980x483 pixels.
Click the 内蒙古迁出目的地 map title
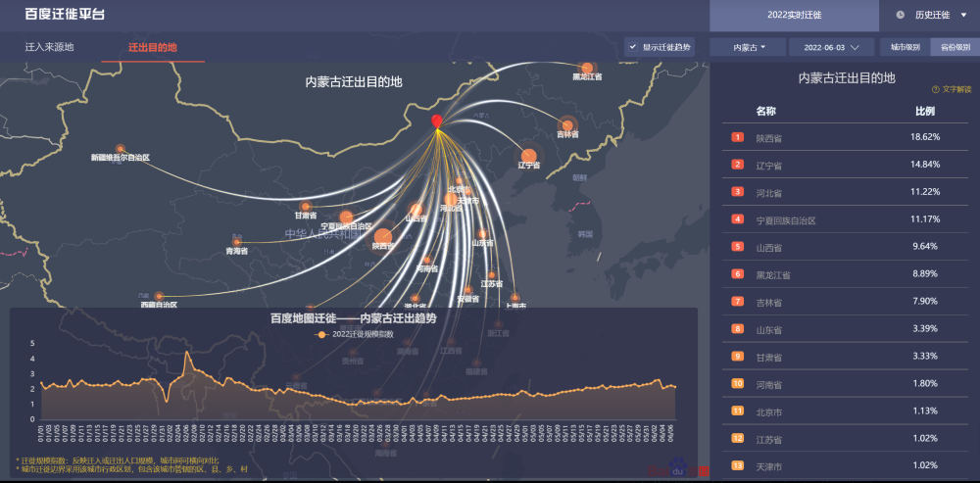point(354,82)
